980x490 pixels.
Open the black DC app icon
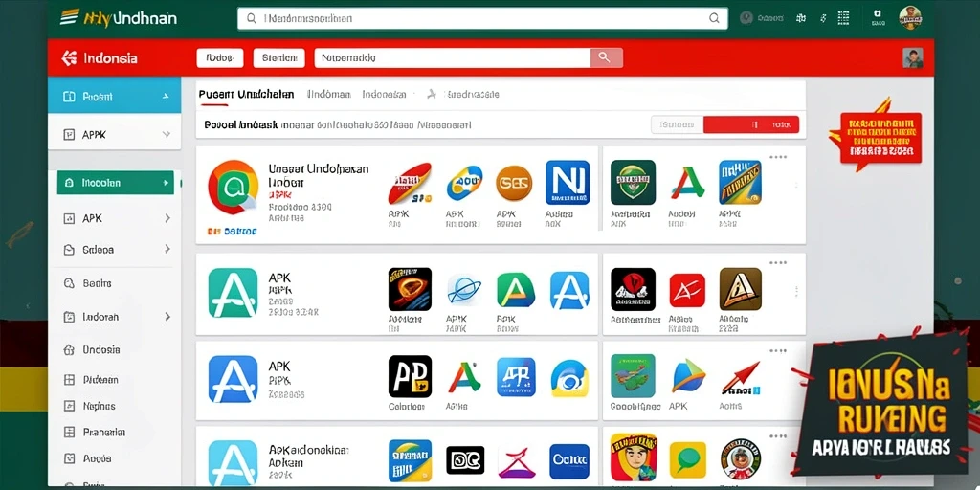[x=465, y=460]
